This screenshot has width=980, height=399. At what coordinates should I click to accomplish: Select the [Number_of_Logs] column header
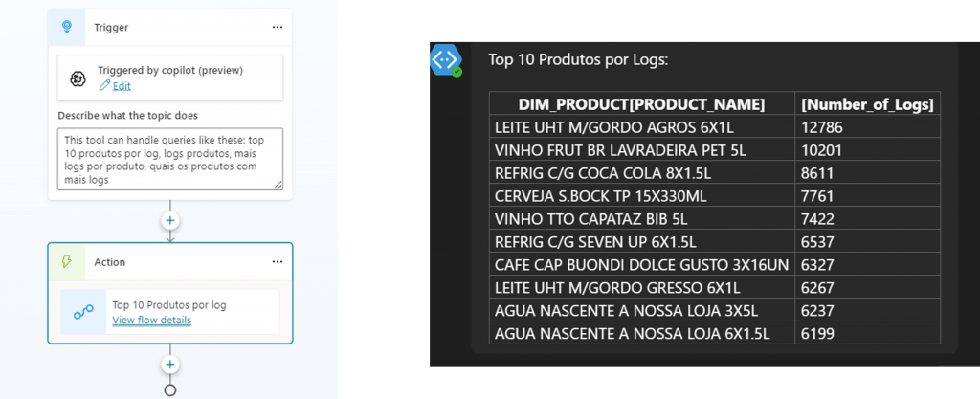click(x=867, y=103)
